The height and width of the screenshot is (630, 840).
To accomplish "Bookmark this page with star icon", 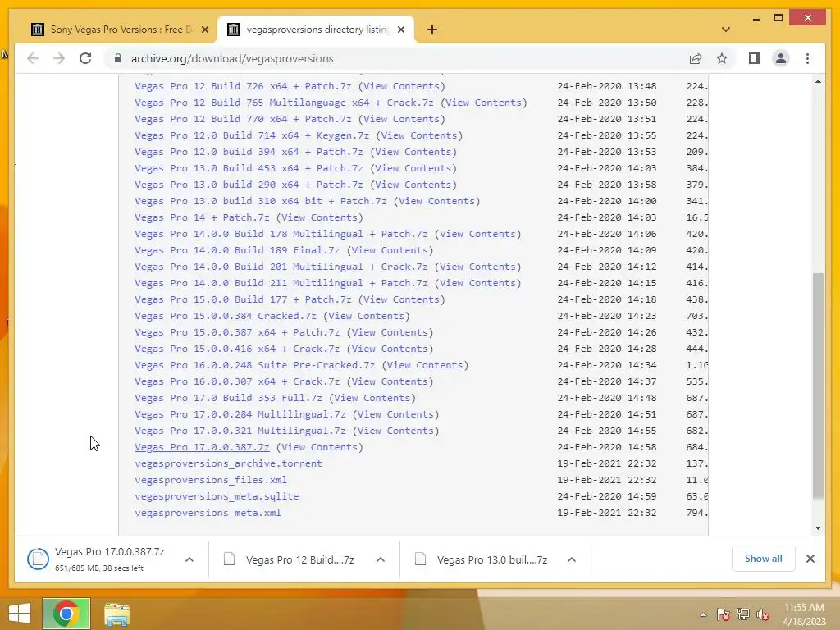I will (x=722, y=58).
